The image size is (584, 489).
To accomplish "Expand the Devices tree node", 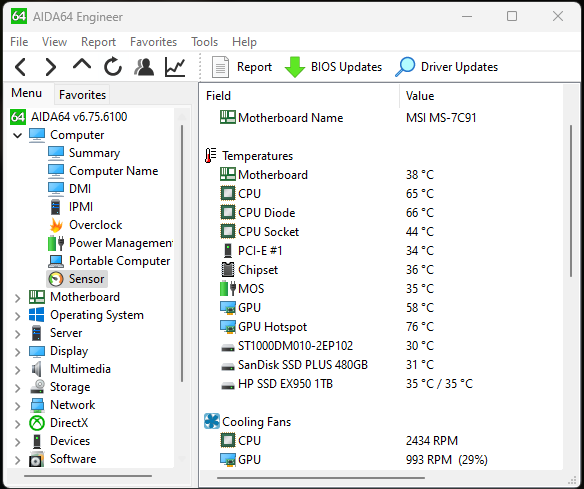I will 17,442.
